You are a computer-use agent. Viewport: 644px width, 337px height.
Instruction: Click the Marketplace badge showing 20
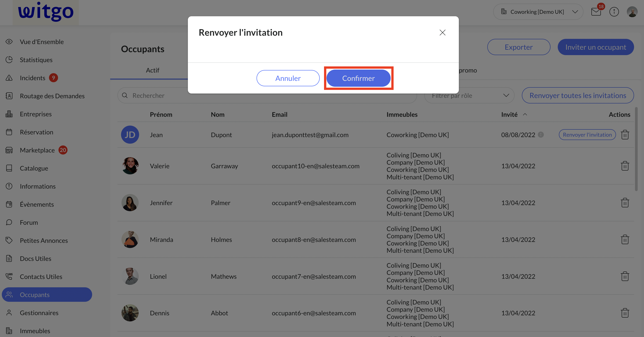[63, 150]
